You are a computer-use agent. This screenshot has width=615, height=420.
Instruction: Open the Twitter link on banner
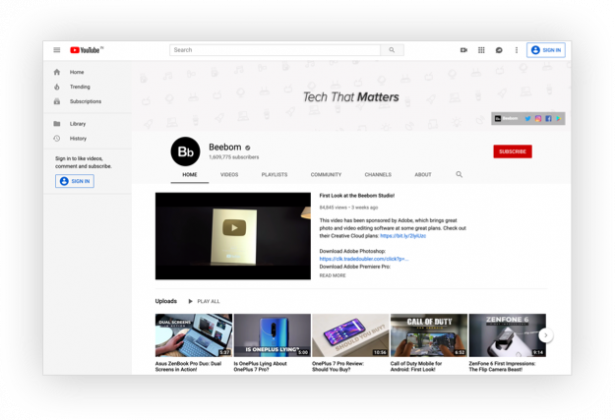coord(527,118)
